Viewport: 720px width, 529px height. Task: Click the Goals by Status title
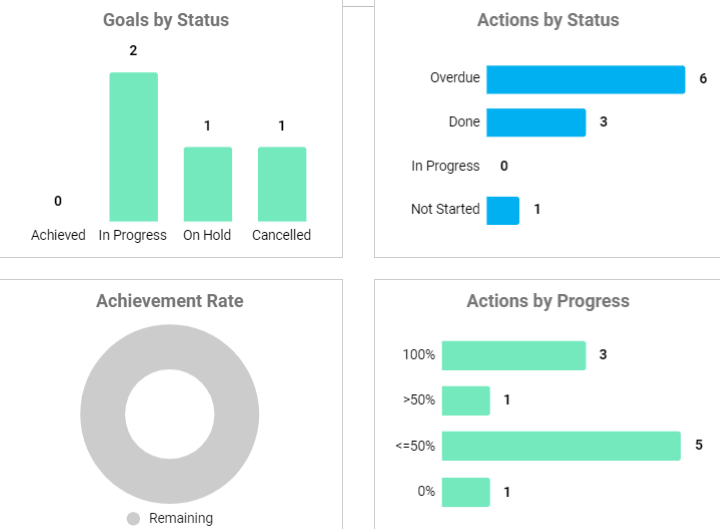[166, 20]
